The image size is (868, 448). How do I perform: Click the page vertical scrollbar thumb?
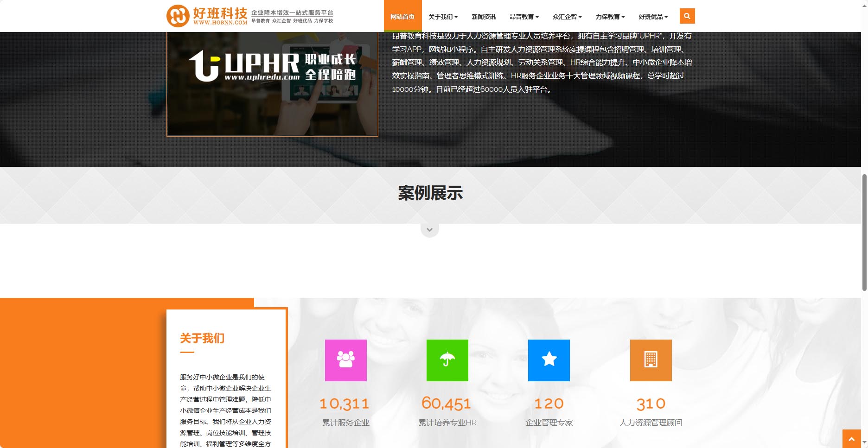tap(864, 232)
